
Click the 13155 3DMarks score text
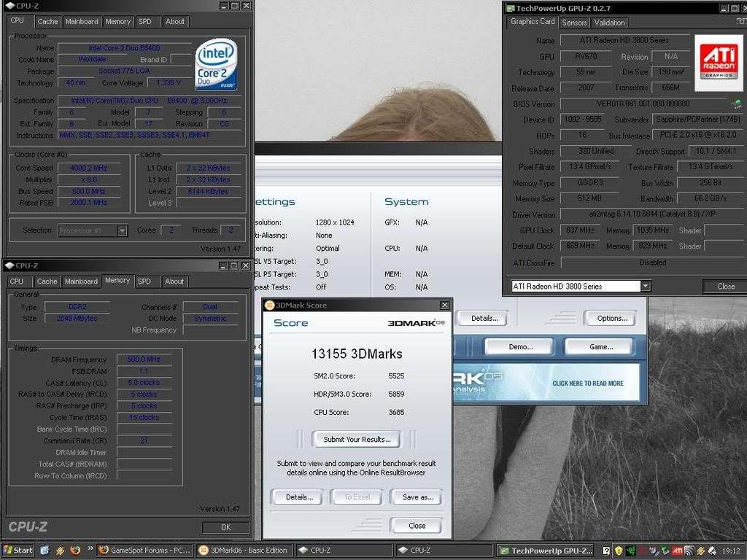pos(357,354)
